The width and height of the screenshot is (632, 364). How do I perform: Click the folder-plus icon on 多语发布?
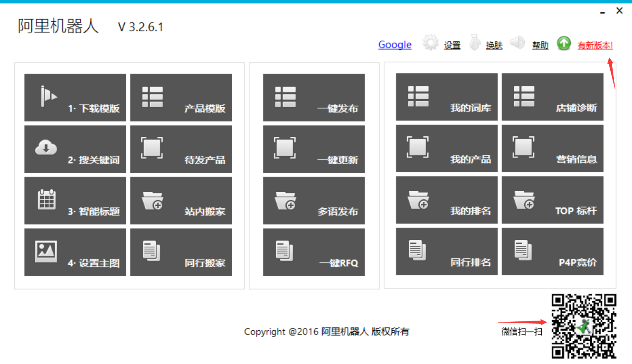point(286,201)
